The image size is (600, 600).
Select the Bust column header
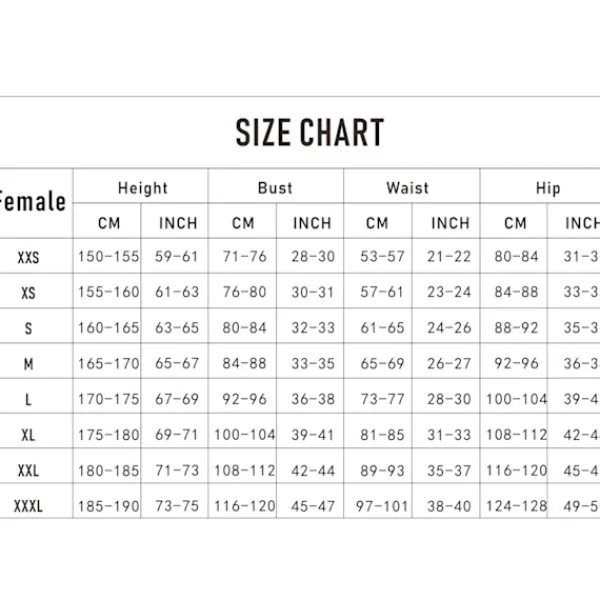(275, 188)
